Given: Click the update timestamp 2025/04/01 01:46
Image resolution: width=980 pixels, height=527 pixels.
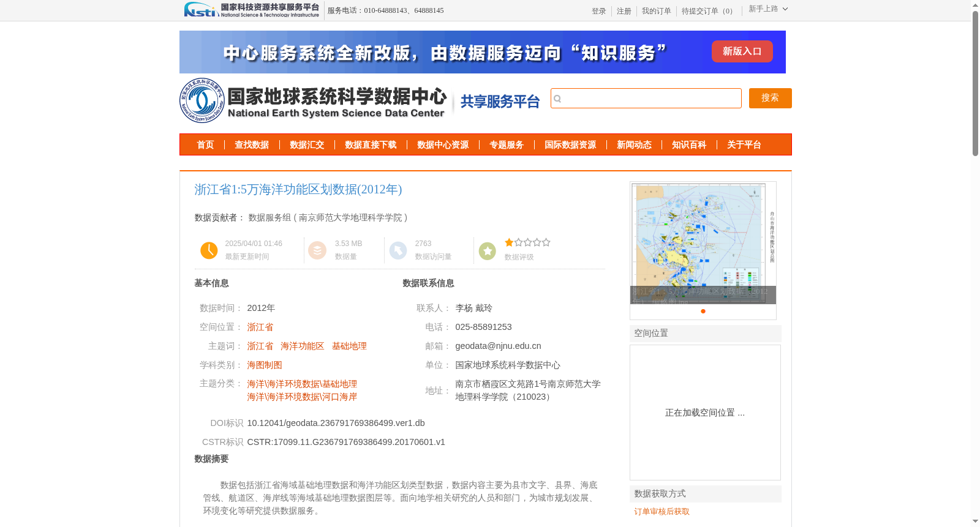Looking at the screenshot, I should point(254,244).
